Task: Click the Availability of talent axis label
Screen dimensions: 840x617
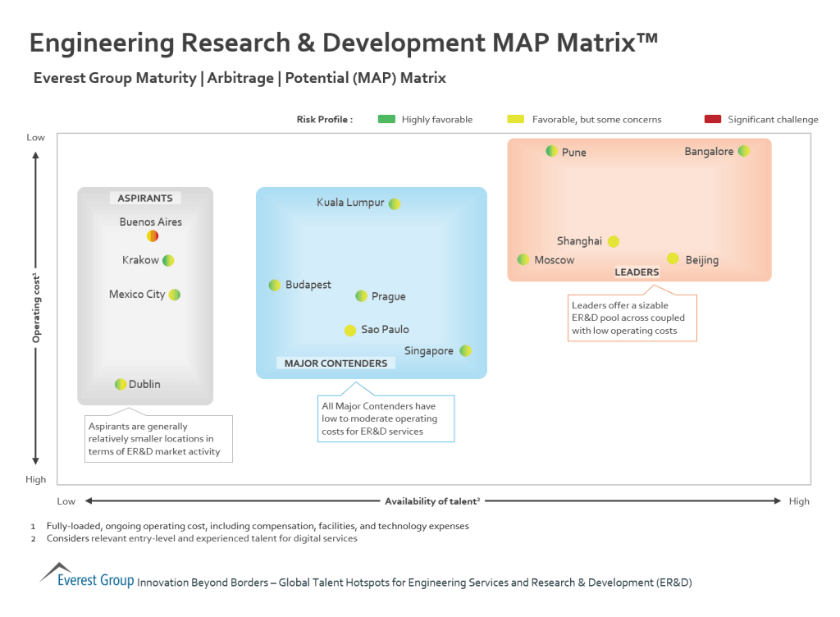Action: pyautogui.click(x=432, y=500)
